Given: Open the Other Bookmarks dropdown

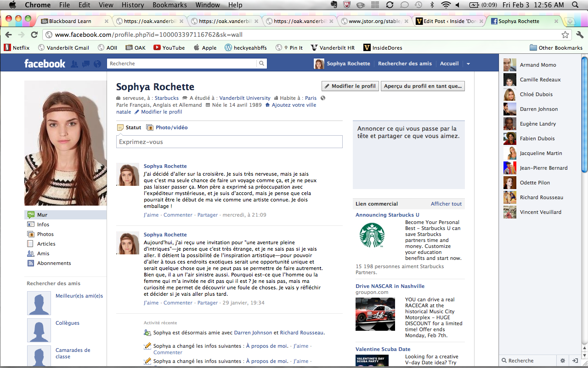Looking at the screenshot, I should click(x=556, y=47).
